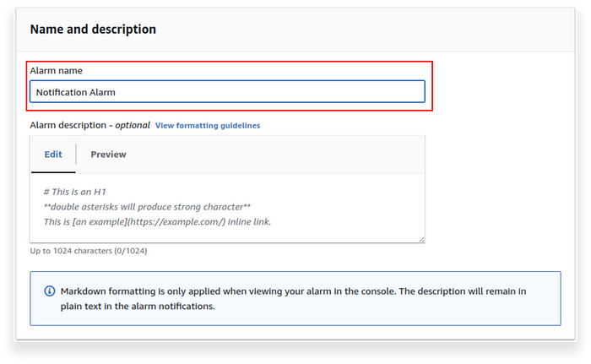
Task: Click the divider between Edit and Preview
Action: point(76,154)
